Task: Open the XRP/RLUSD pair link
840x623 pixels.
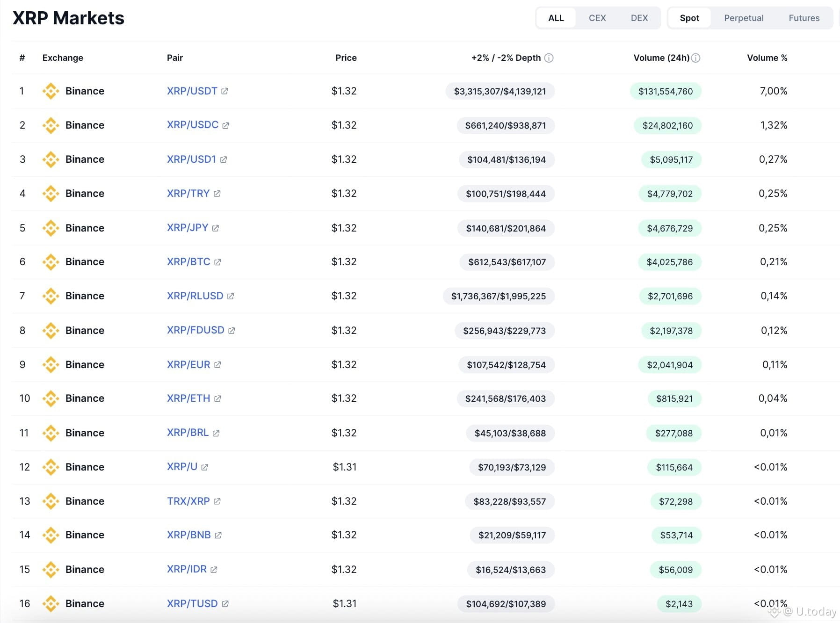Action: 195,296
